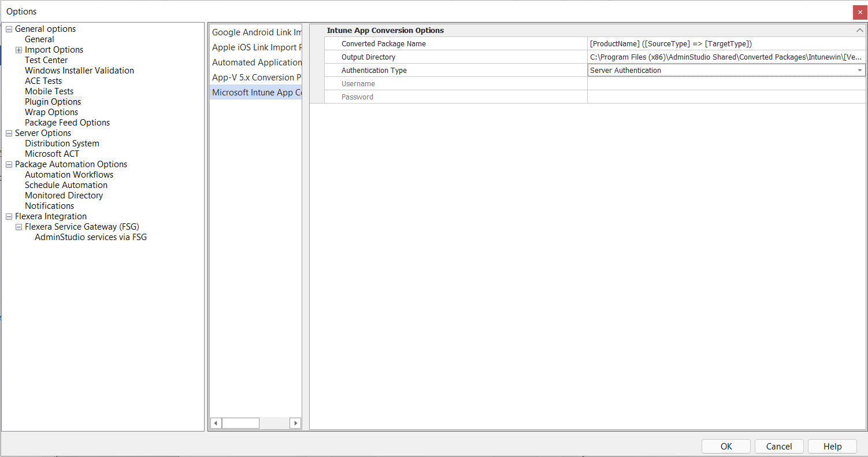Open Windows Installer Validation settings
Viewport: 868px width, 457px height.
click(x=79, y=70)
